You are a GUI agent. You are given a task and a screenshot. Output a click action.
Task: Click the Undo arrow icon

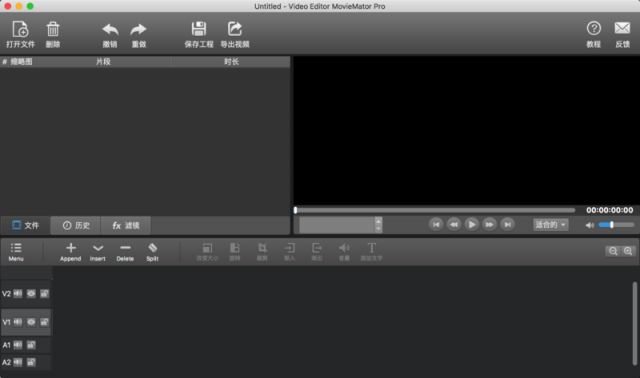[x=110, y=29]
